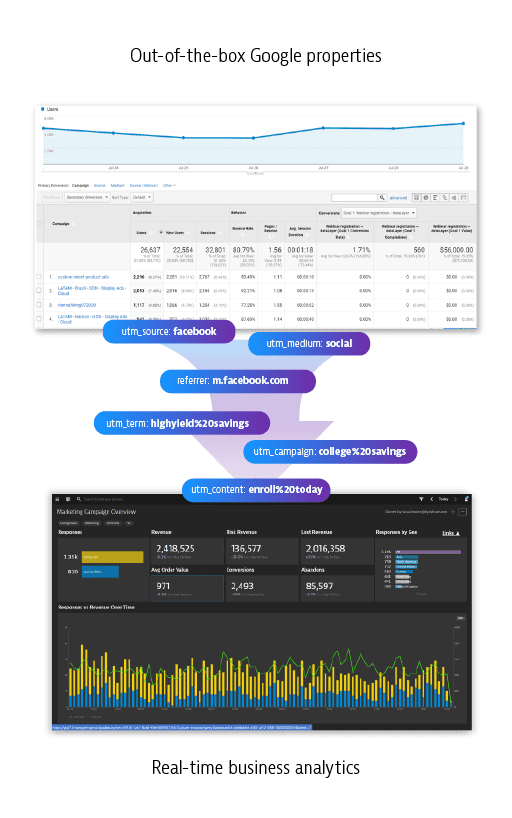Check row 1 custom-intent product ads

(39, 276)
